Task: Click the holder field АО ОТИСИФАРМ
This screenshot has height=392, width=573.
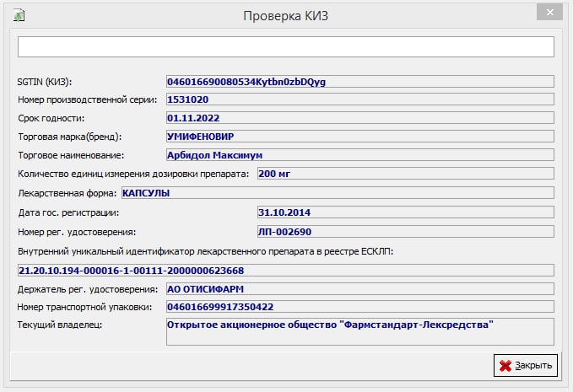Action: click(x=360, y=288)
